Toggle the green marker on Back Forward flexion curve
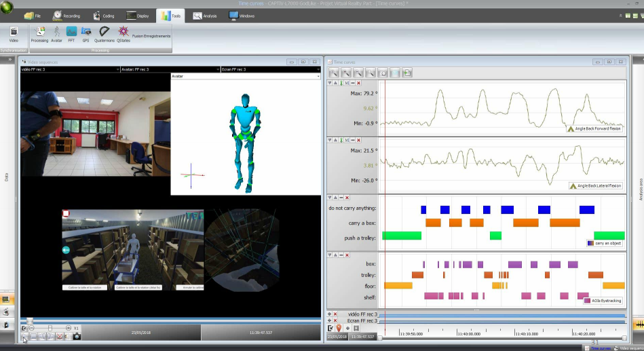Viewport: 644px width, 351px height. pyautogui.click(x=341, y=83)
